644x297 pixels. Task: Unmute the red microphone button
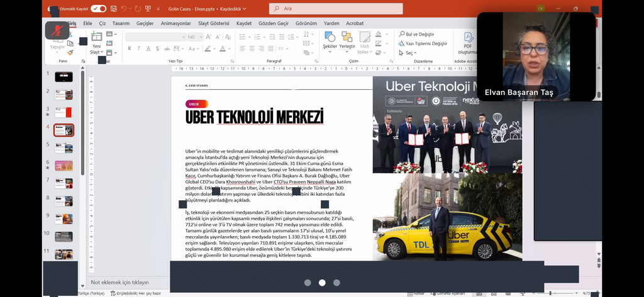click(57, 30)
